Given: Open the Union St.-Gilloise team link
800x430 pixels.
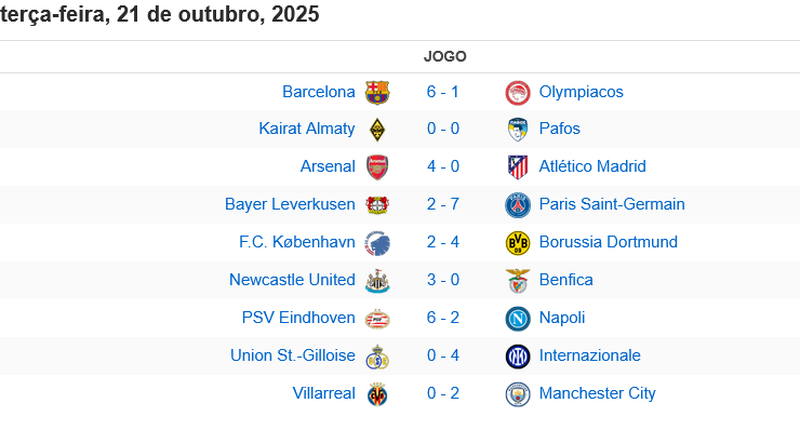Looking at the screenshot, I should pyautogui.click(x=292, y=355).
